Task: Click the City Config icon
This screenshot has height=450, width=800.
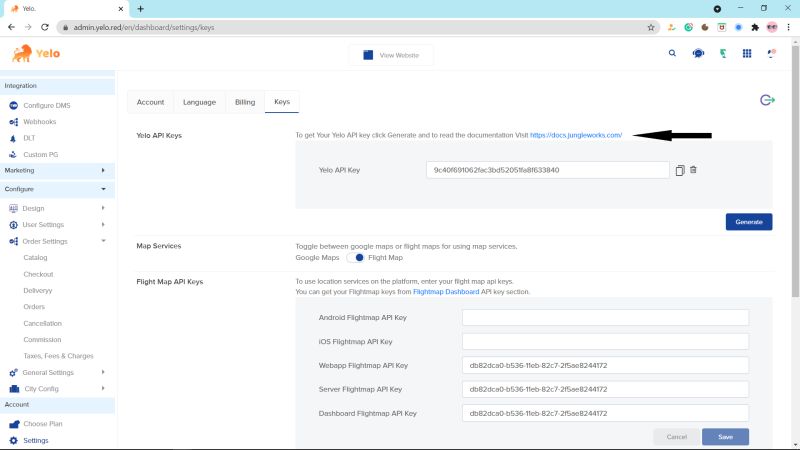Action: pyautogui.click(x=14, y=389)
